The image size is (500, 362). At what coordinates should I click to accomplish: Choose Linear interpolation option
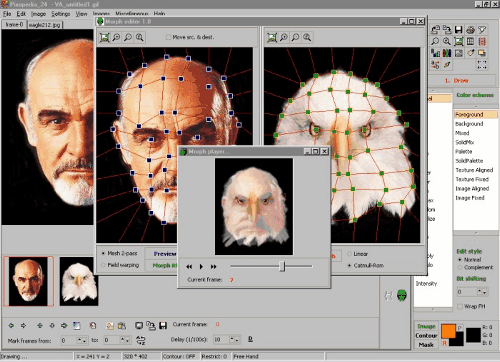click(349, 254)
